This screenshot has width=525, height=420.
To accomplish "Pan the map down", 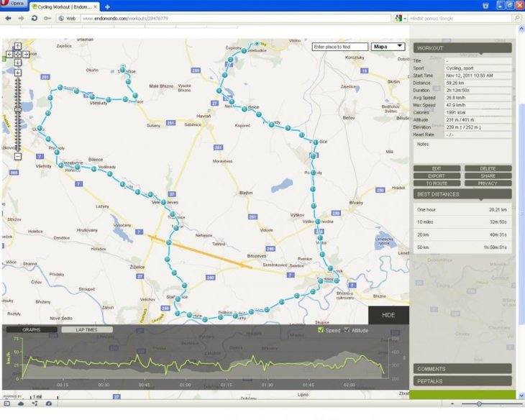I will 18,63.
